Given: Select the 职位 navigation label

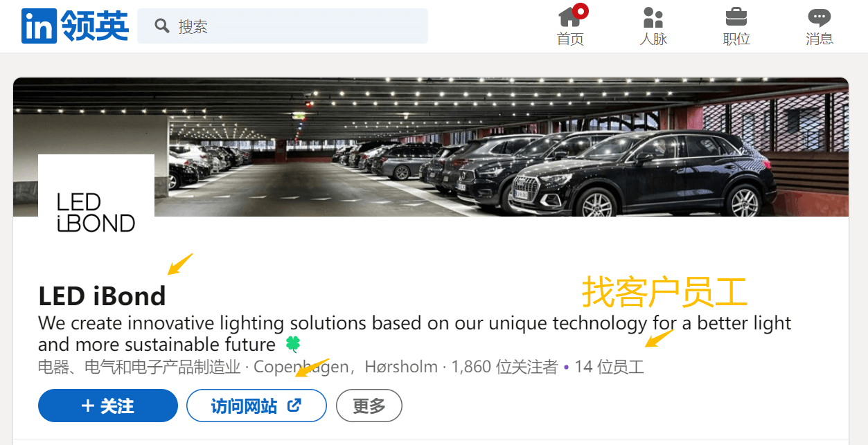Looking at the screenshot, I should pos(736,39).
